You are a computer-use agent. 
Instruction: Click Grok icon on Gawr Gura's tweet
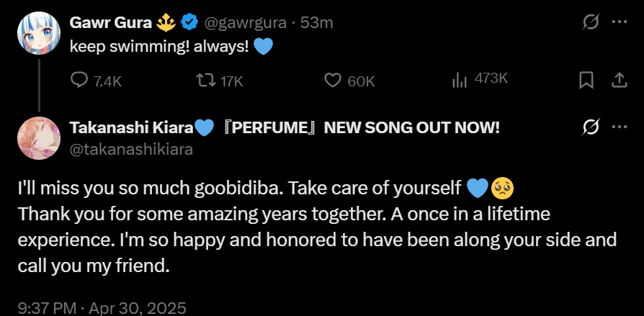591,22
